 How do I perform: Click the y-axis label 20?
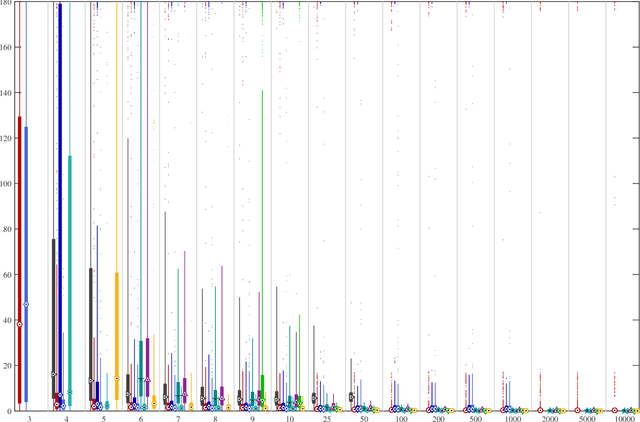[x=9, y=367]
